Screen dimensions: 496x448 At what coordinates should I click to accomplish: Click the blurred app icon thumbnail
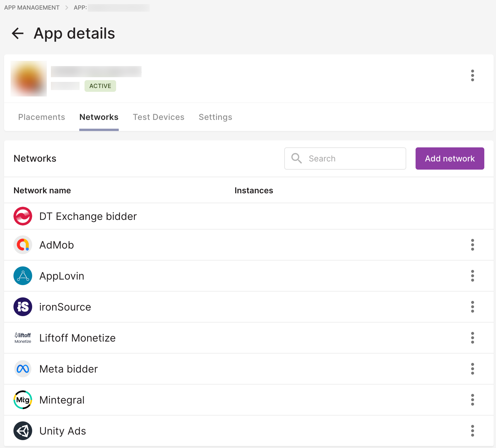click(29, 79)
